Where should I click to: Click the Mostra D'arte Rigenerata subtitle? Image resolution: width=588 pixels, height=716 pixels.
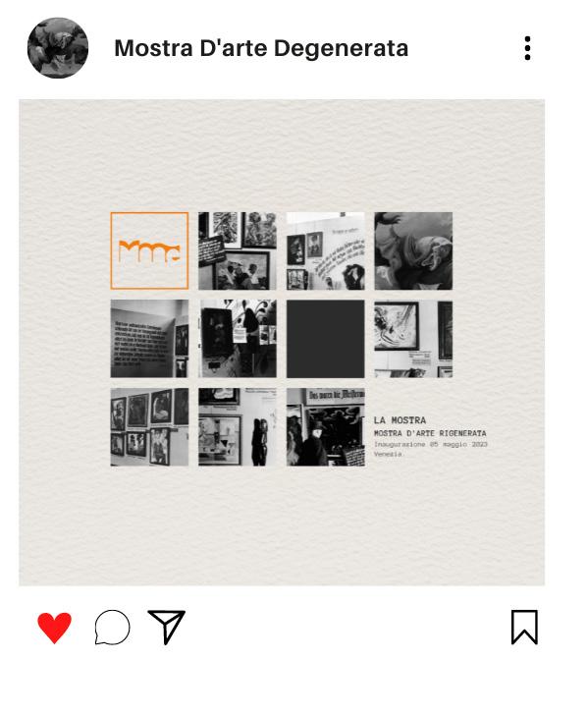coord(430,433)
